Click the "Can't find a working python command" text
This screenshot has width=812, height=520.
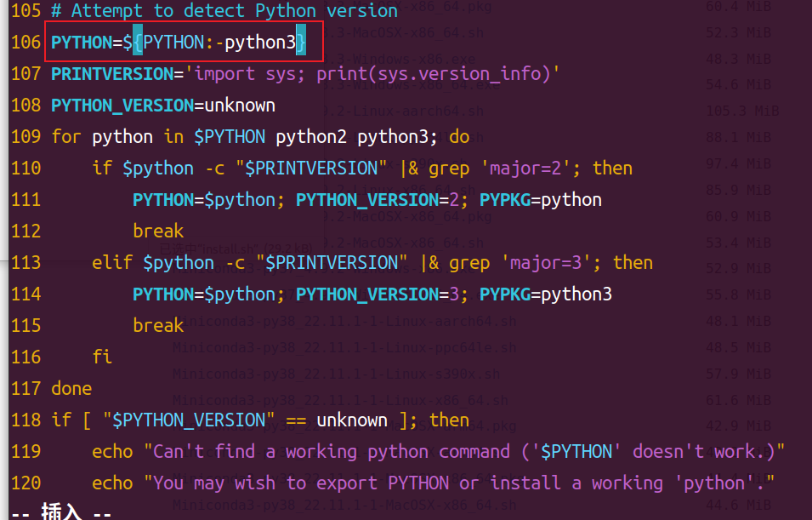tap(332, 452)
